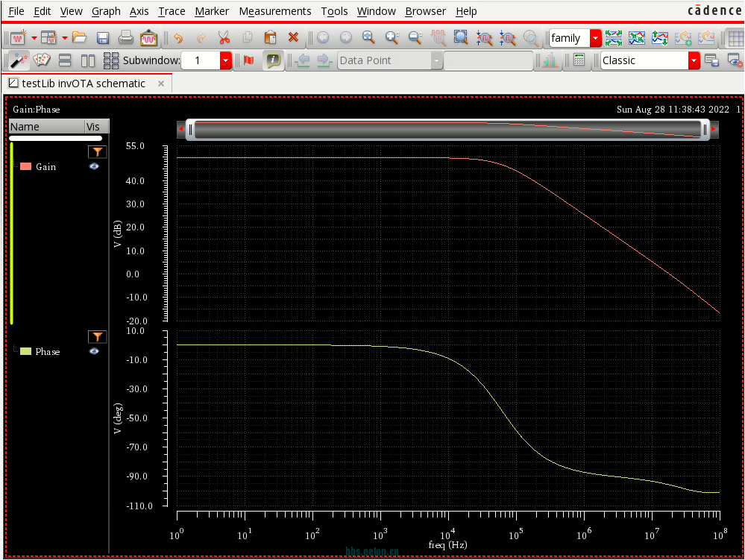
Task: Click the freq (Hz) axis label
Action: 447,545
